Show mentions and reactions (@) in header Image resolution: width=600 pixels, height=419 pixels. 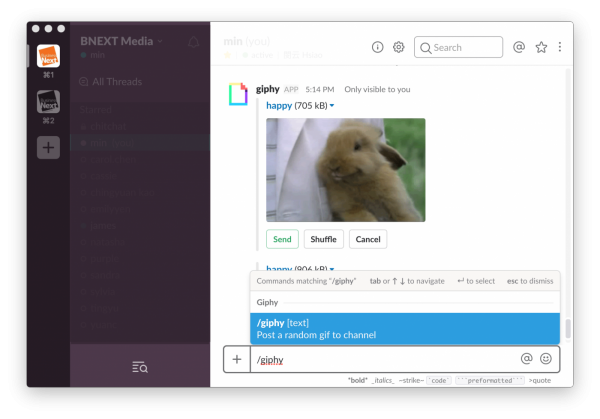pos(518,47)
